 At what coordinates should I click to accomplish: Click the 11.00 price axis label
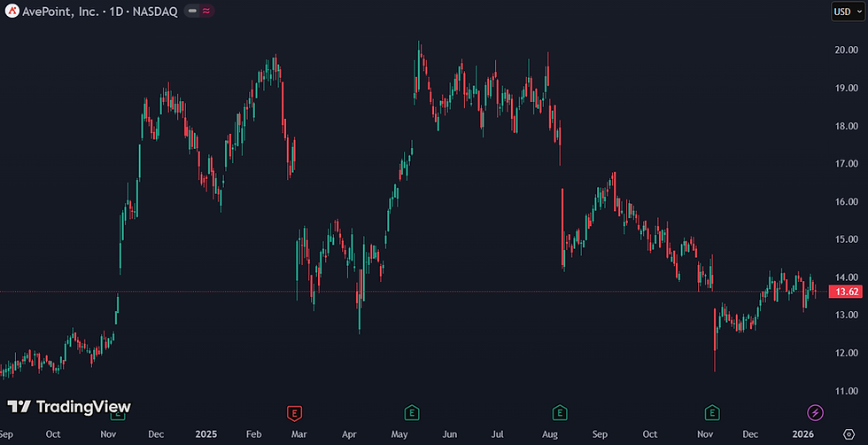pos(847,391)
